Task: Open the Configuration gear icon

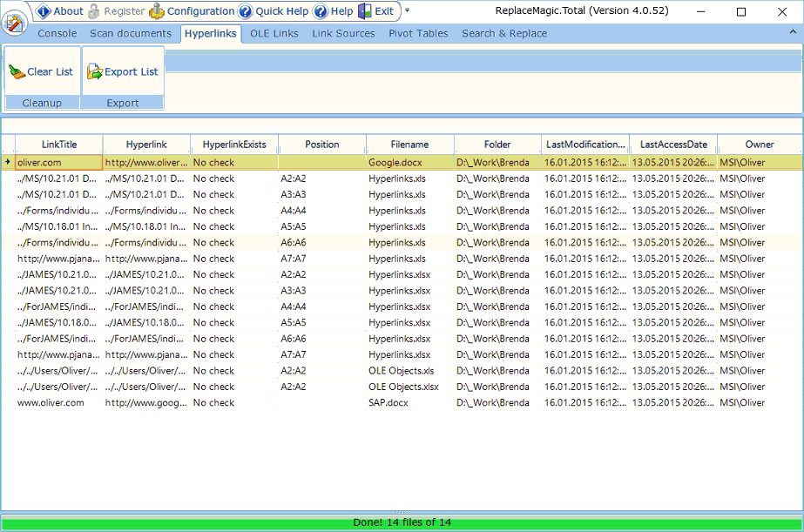Action: 157,10
